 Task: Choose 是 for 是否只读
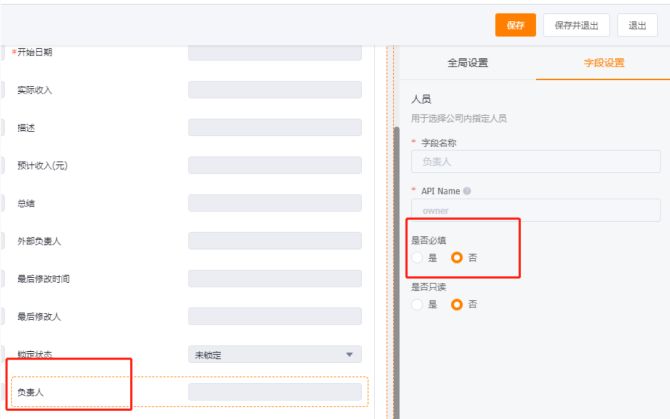click(x=418, y=304)
